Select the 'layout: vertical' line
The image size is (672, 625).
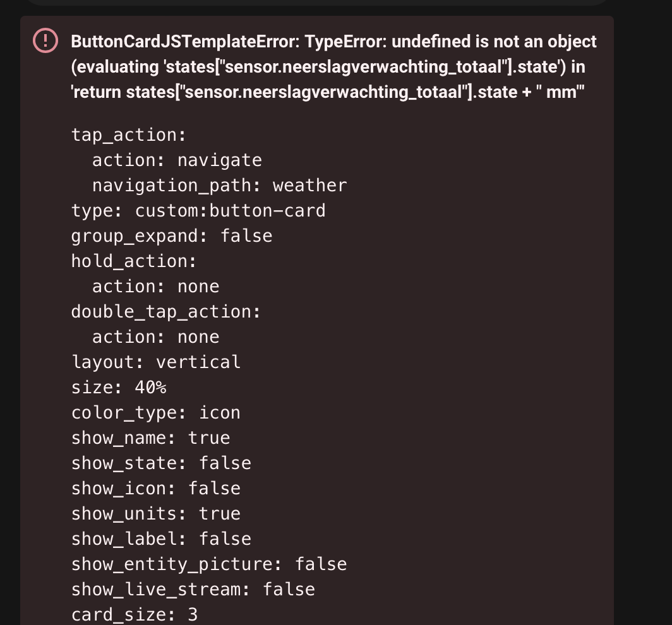156,362
